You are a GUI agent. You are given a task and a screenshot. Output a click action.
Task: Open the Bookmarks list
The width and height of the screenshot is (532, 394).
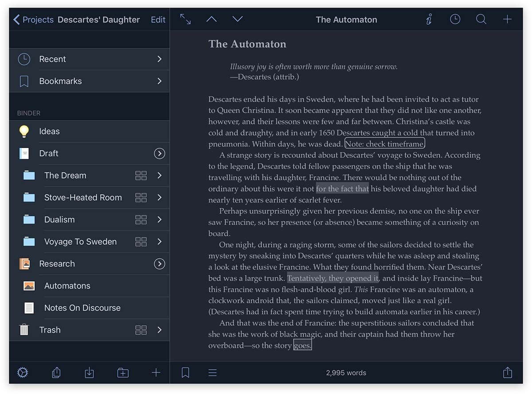coord(89,81)
